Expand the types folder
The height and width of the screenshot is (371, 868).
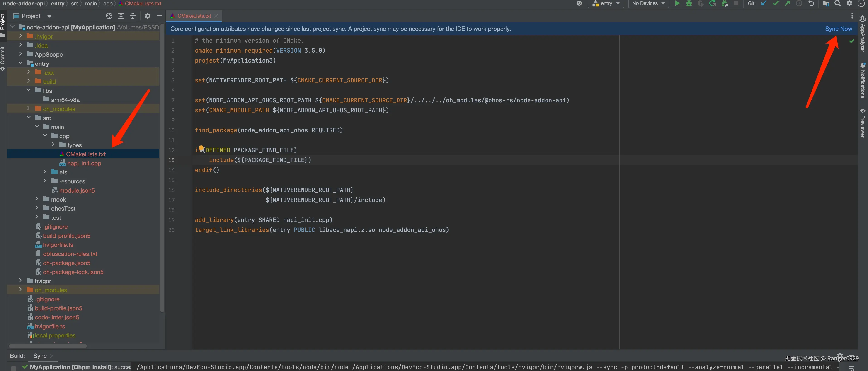click(53, 145)
